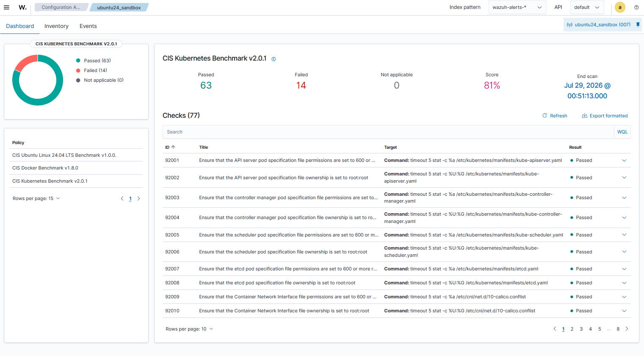644x356 pixels.
Task: Click the Refresh button
Action: coord(555,116)
